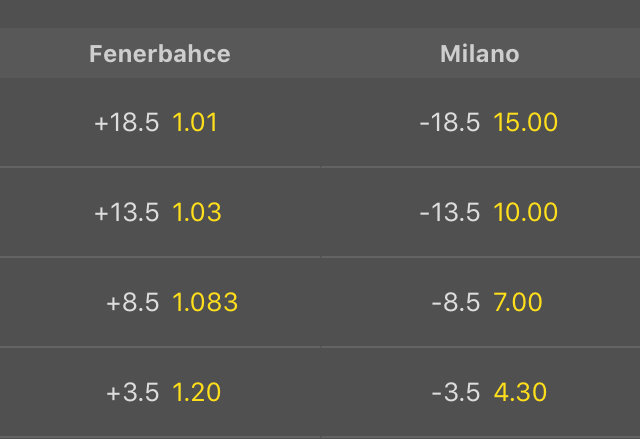This screenshot has height=439, width=640.
Task: Choose Fenerbahce +13.5 at odds 1.03
Action: 160,213
